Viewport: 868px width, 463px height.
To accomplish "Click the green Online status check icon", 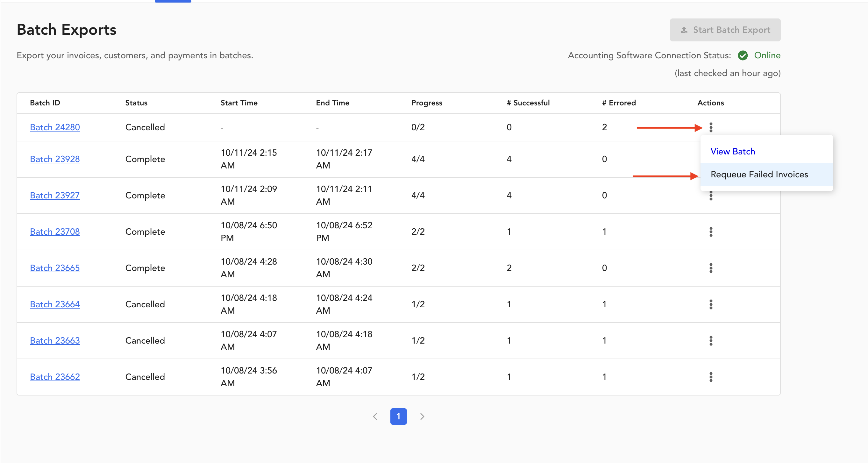I will point(743,55).
